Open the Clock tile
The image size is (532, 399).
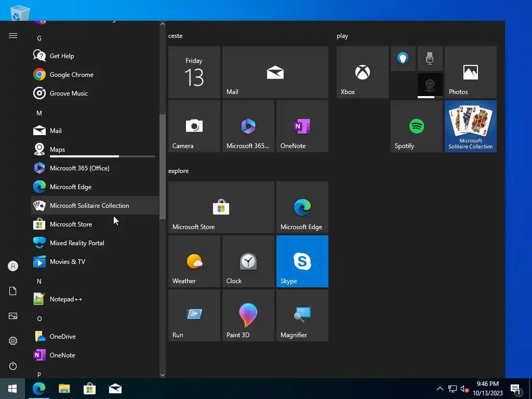(x=248, y=261)
